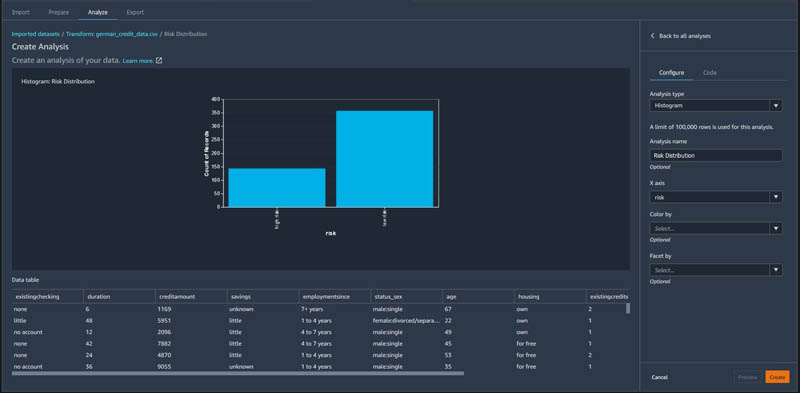The height and width of the screenshot is (393, 800).
Task: Select the Configure tab
Action: pos(671,73)
